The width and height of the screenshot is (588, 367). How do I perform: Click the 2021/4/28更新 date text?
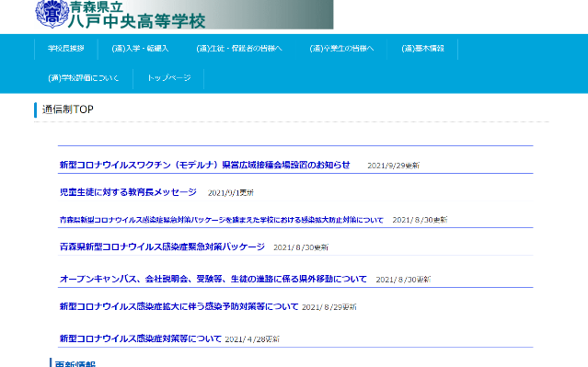pos(252,339)
